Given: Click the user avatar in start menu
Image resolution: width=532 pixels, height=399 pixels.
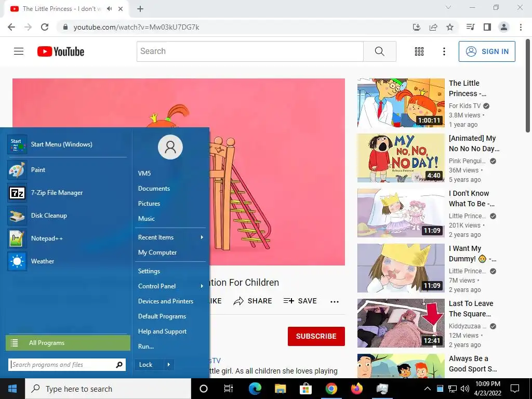Looking at the screenshot, I should coord(170,147).
